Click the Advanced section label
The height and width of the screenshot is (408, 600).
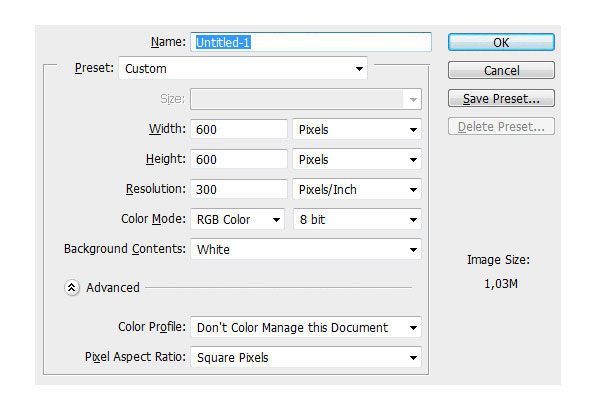pos(113,287)
